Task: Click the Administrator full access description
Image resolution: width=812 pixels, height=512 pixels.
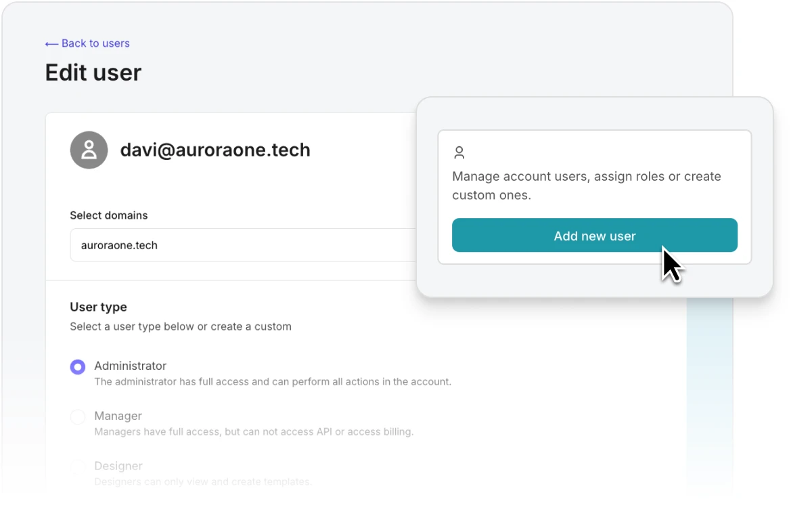Action: 273,381
